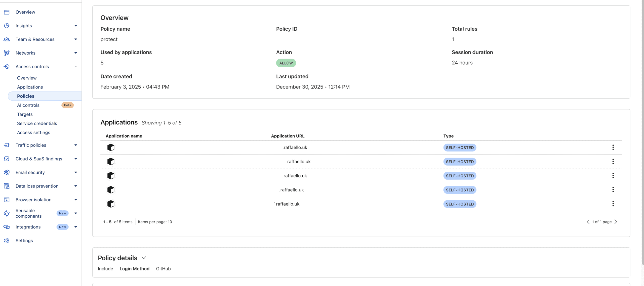Open the top Overview sidebar label
The height and width of the screenshot is (286, 644).
click(x=25, y=12)
